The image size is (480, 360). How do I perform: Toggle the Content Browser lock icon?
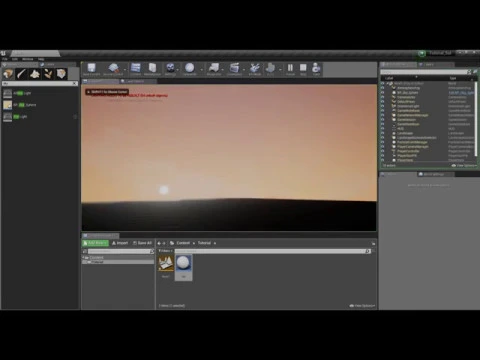point(373,243)
